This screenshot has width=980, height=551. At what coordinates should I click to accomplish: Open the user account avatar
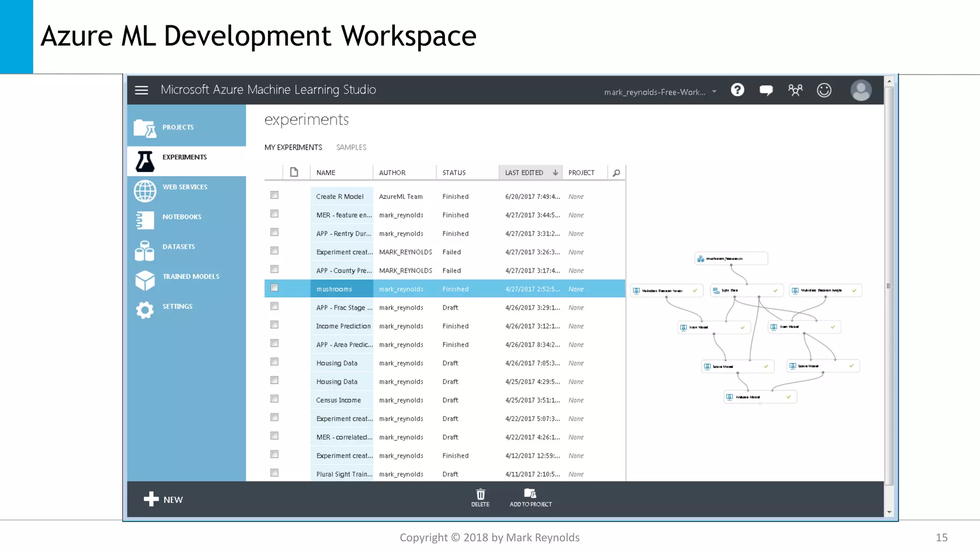[x=861, y=90]
